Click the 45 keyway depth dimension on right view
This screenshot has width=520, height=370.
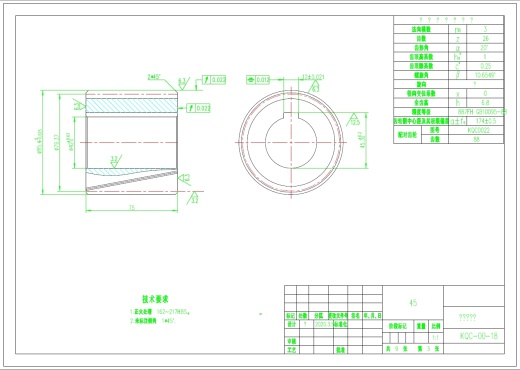[362, 140]
